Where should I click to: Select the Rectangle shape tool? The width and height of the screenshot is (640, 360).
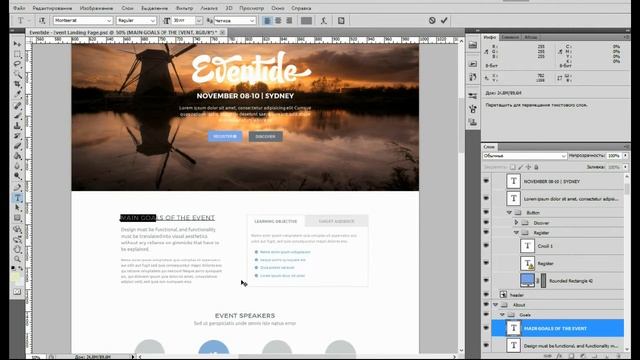click(x=17, y=218)
